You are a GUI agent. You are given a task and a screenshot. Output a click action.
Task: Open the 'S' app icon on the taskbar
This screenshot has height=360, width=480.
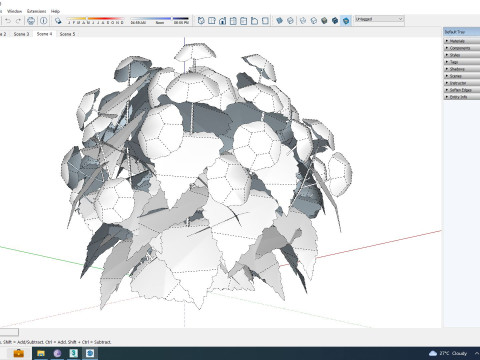[74, 353]
